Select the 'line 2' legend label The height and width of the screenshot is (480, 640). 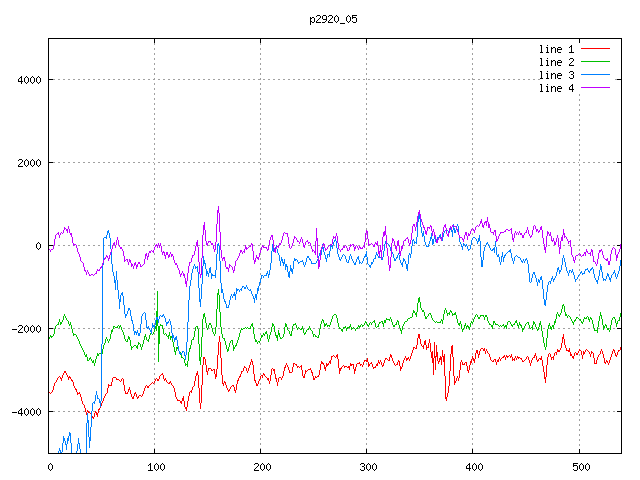(556, 62)
